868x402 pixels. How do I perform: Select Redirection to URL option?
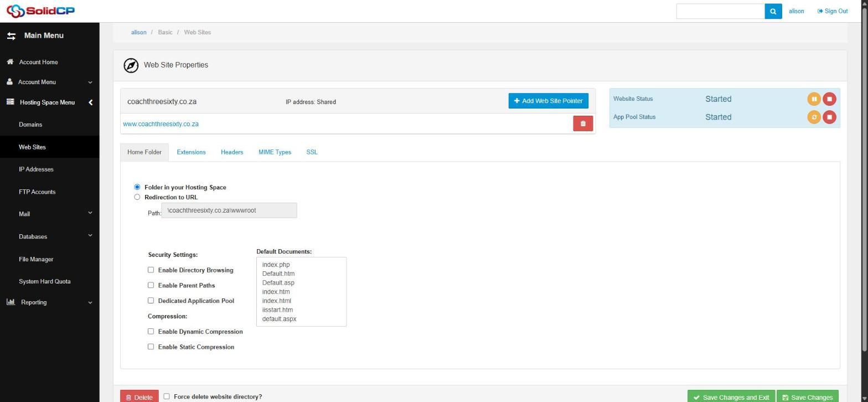(137, 197)
